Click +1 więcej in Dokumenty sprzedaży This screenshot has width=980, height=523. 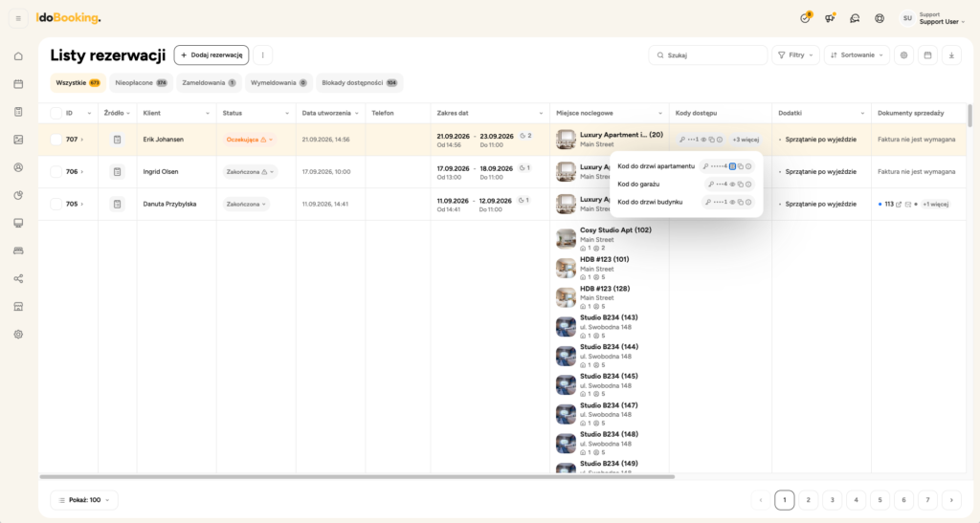936,204
